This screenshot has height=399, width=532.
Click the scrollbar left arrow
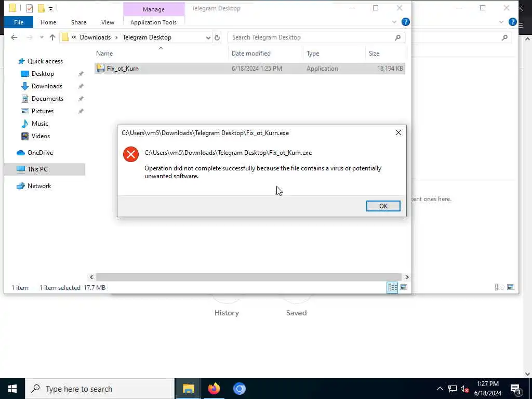tap(91, 277)
